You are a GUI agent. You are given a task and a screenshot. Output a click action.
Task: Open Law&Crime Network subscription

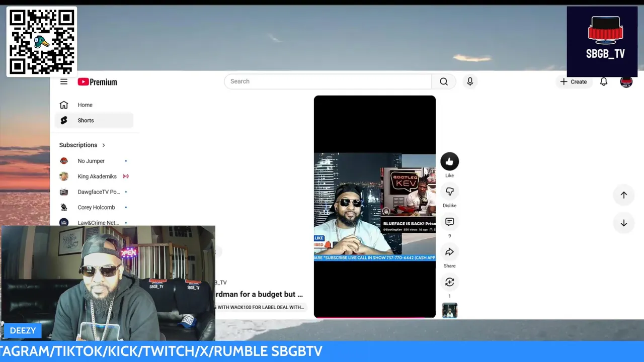94,222
